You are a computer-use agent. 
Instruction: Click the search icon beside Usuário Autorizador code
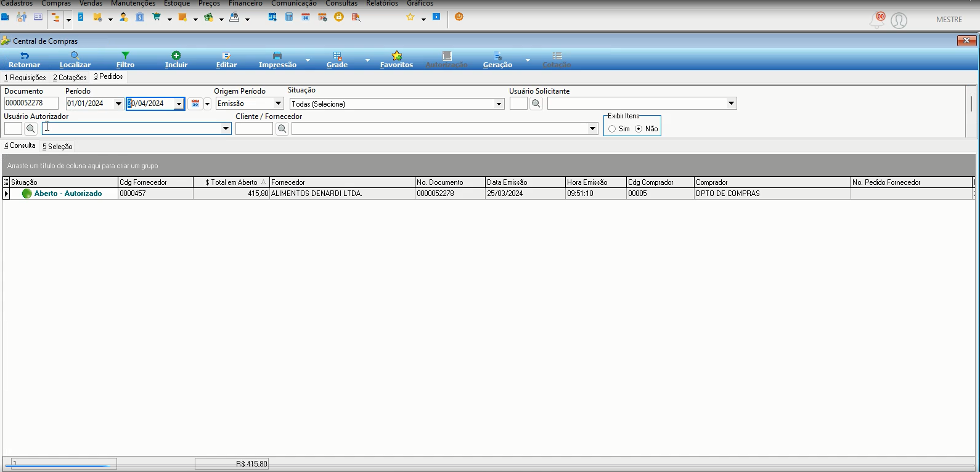[x=31, y=129]
